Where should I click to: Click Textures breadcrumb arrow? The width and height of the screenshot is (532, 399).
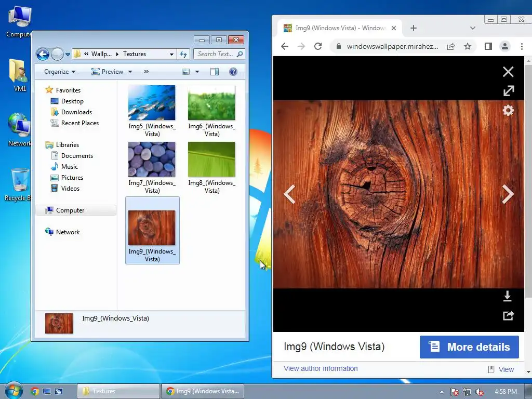[117, 54]
